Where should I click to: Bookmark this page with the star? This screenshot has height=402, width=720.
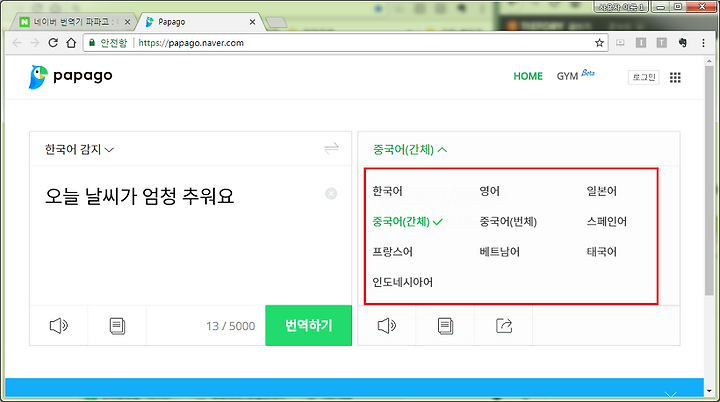pos(599,43)
